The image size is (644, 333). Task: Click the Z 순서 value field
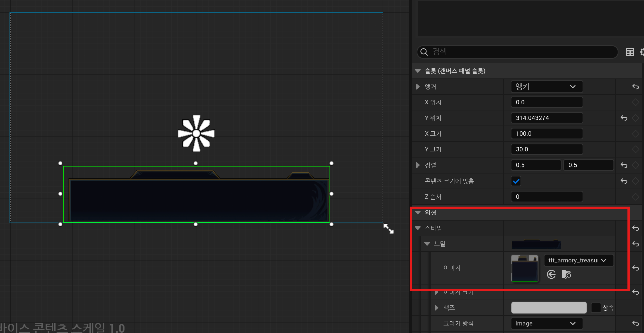547,197
